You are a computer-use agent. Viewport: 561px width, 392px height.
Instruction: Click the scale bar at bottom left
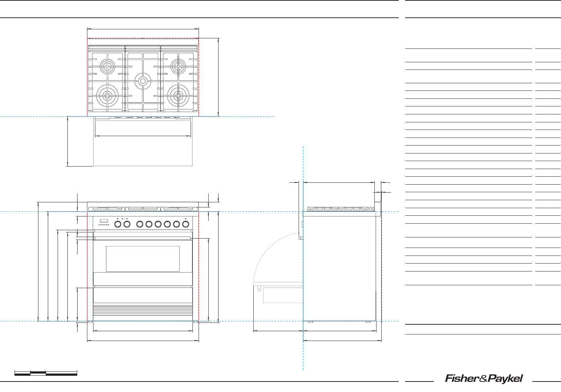[46, 373]
